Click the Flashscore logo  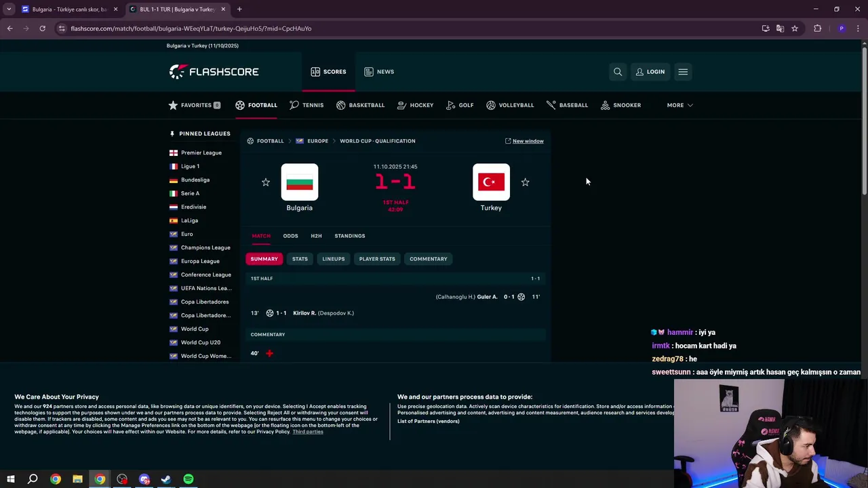(x=214, y=71)
